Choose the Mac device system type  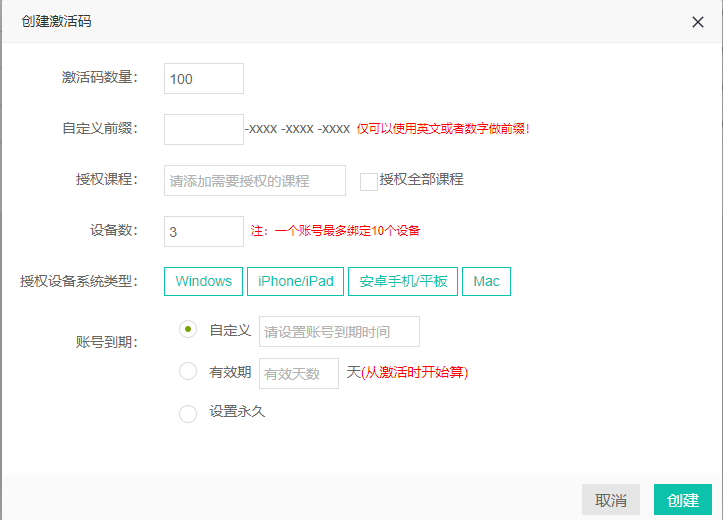point(486,281)
